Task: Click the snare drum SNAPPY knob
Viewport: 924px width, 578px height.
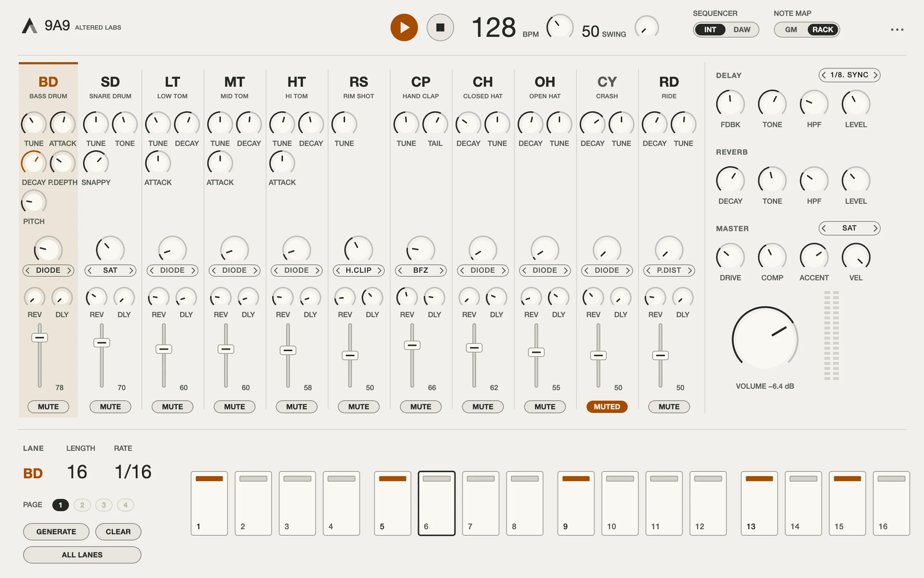Action: [96, 163]
